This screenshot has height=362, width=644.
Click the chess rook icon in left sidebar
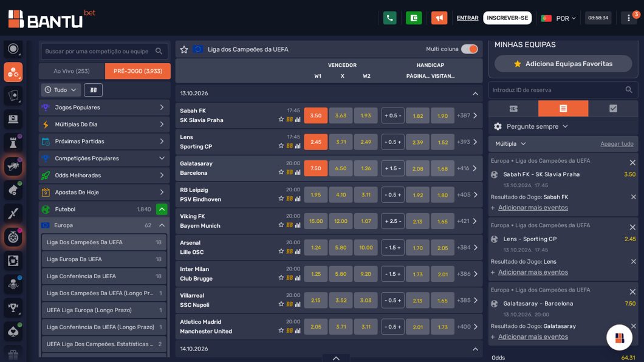click(13, 143)
